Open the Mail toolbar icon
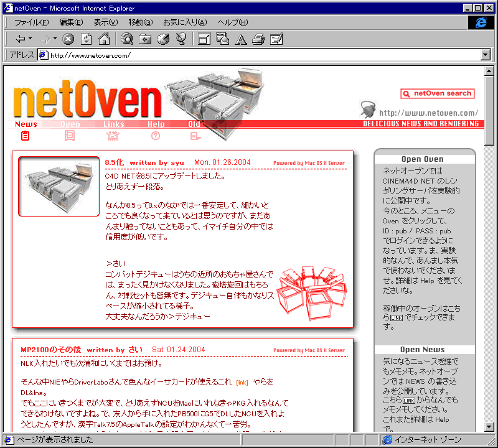The height and width of the screenshot is (448, 498). click(x=222, y=39)
